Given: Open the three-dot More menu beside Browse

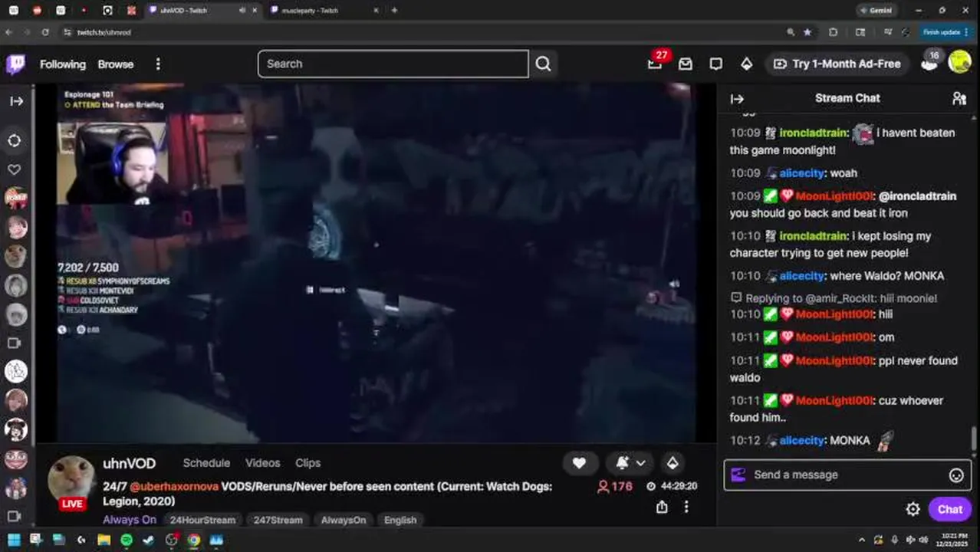Looking at the screenshot, I should 158,64.
